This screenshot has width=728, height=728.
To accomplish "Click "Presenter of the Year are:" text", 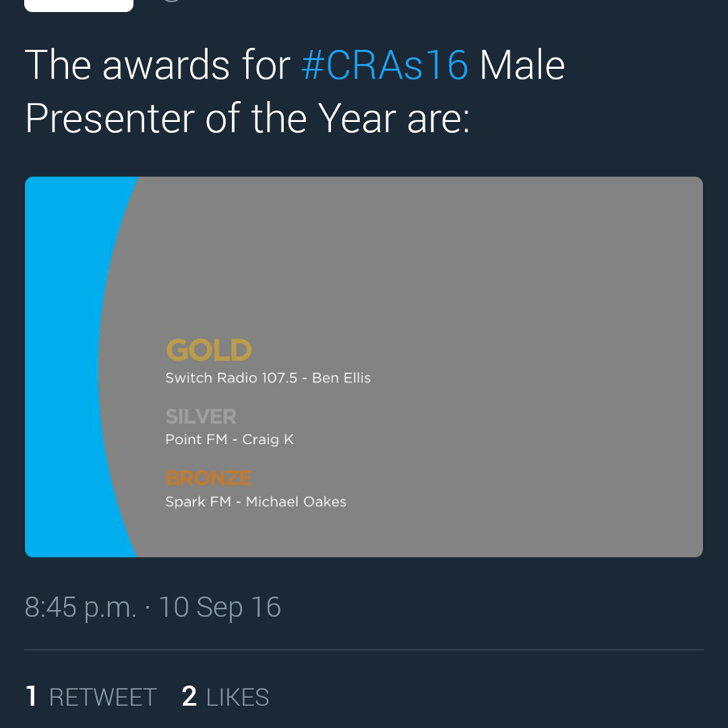I will [x=247, y=118].
